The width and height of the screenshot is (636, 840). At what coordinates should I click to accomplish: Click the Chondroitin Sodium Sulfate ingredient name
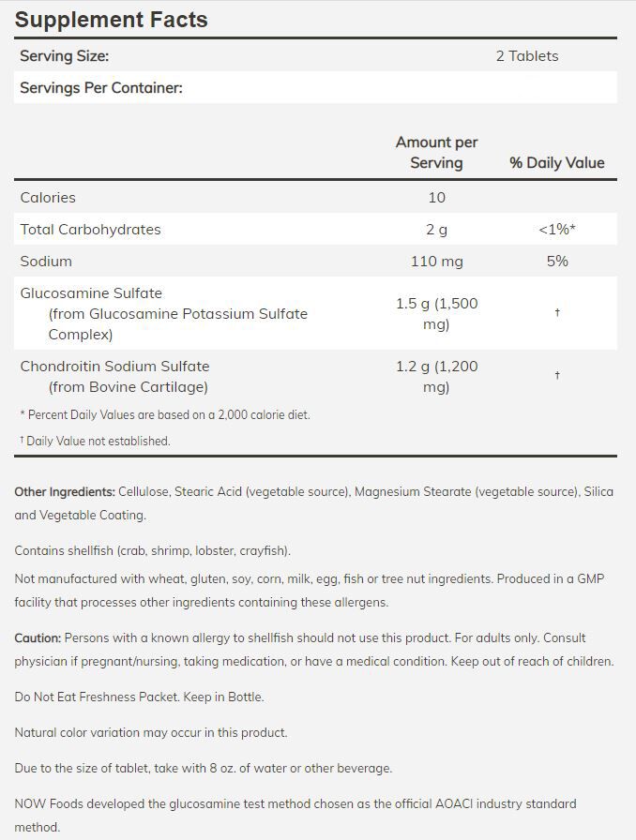pyautogui.click(x=114, y=367)
